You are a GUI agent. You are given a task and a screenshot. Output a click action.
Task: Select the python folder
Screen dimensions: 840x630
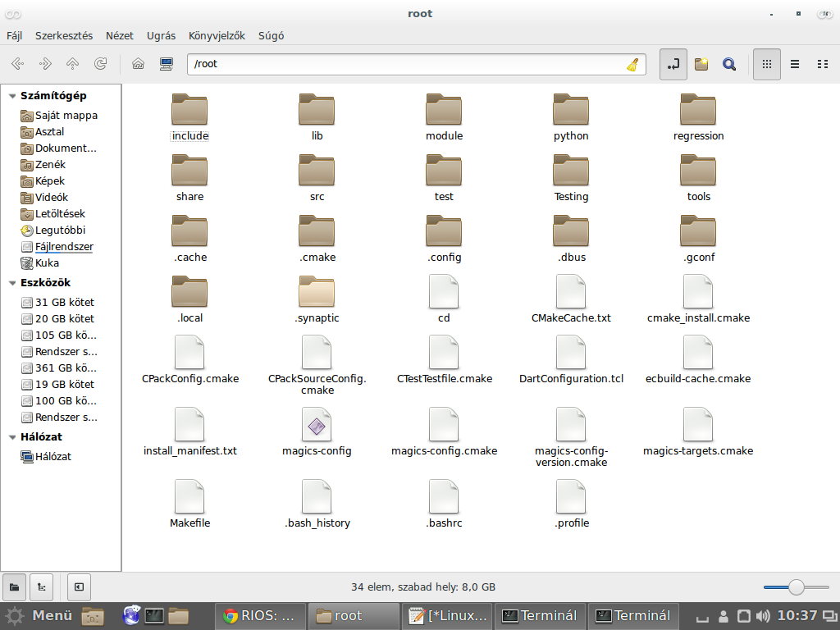pos(571,117)
